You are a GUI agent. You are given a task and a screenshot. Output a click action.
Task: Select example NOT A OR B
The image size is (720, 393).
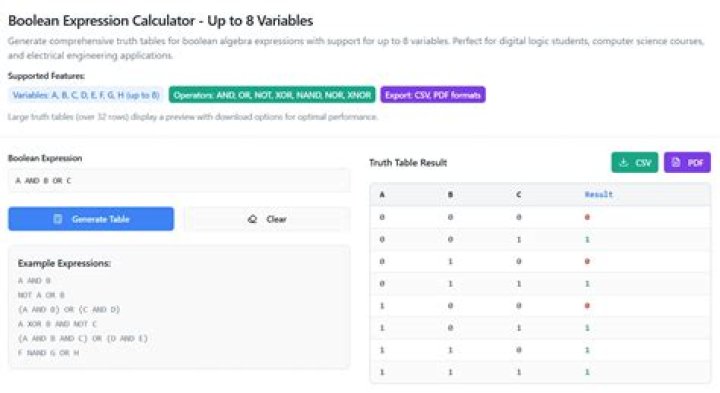tap(41, 295)
